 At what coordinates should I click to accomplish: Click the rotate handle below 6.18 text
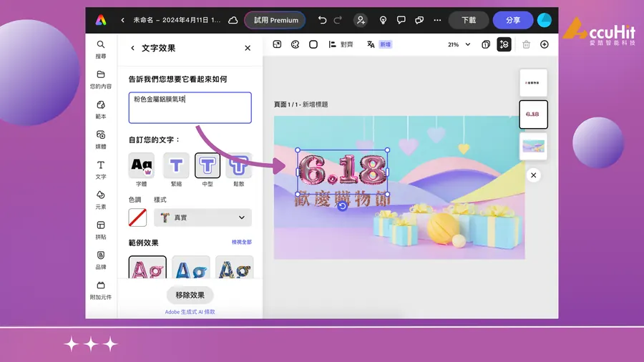342,207
